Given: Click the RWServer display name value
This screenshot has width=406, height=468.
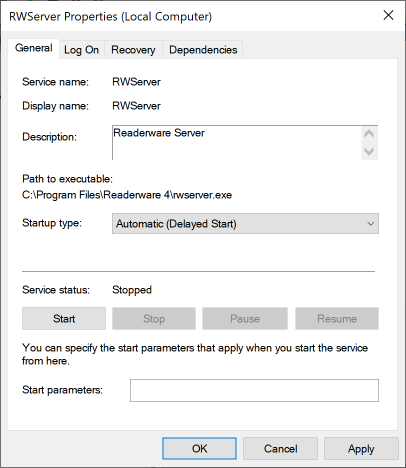Looking at the screenshot, I should (x=136, y=106).
